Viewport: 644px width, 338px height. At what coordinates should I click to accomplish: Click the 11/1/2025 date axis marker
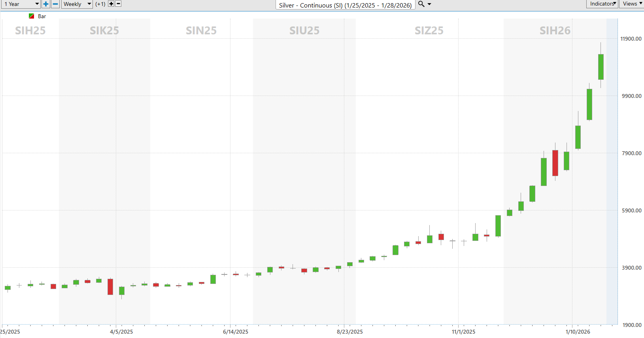click(464, 332)
